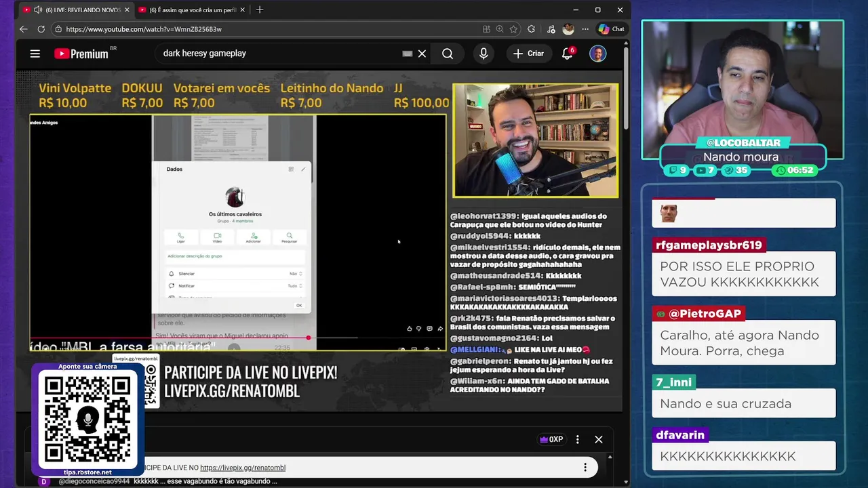The width and height of the screenshot is (868, 488).
Task: Click diegoconceicao9944 chat message
Action: (167, 481)
